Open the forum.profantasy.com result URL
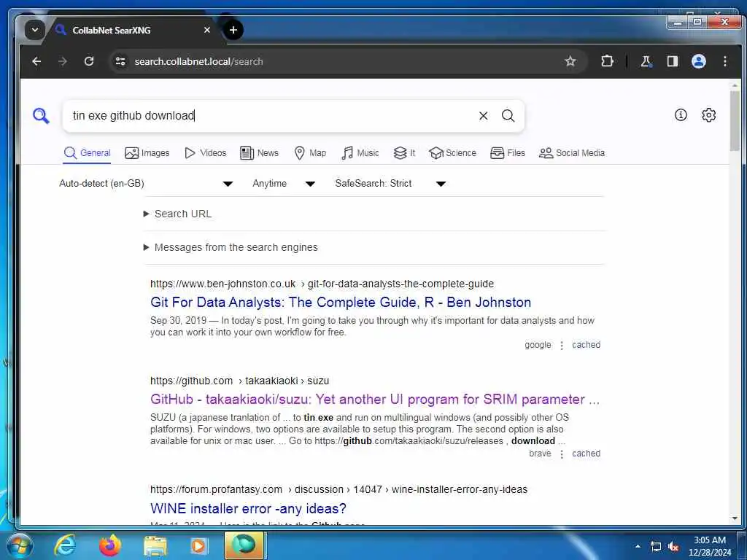This screenshot has height=560, width=747. (338, 489)
